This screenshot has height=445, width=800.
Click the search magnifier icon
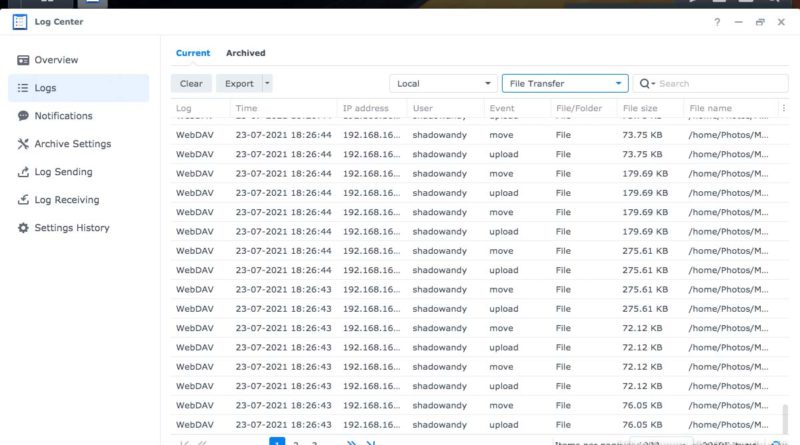tap(647, 84)
